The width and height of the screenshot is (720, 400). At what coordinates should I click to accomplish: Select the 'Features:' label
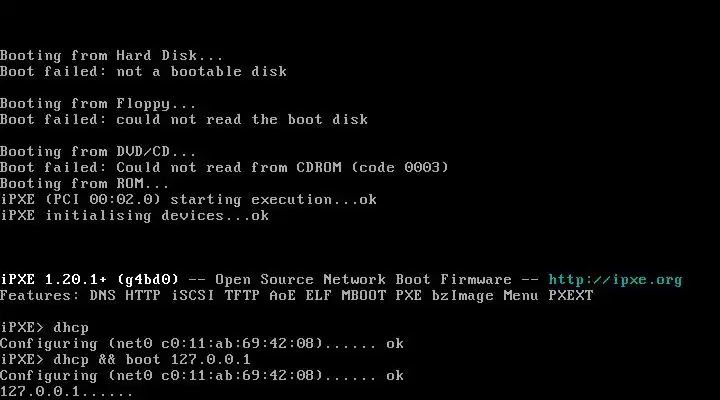[x=40, y=295]
